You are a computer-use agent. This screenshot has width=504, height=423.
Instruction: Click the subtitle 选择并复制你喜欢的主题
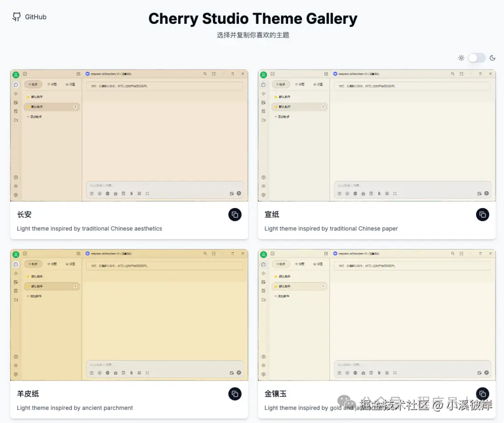click(253, 35)
